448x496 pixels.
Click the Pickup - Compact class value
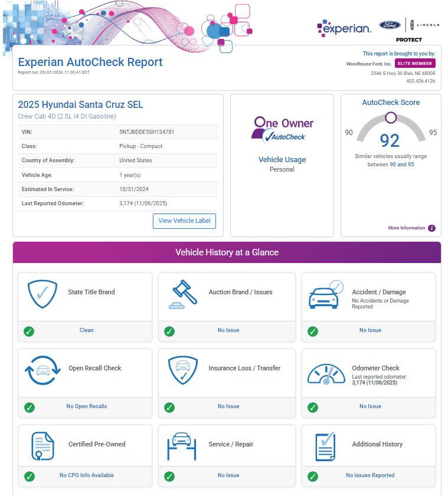[141, 146]
